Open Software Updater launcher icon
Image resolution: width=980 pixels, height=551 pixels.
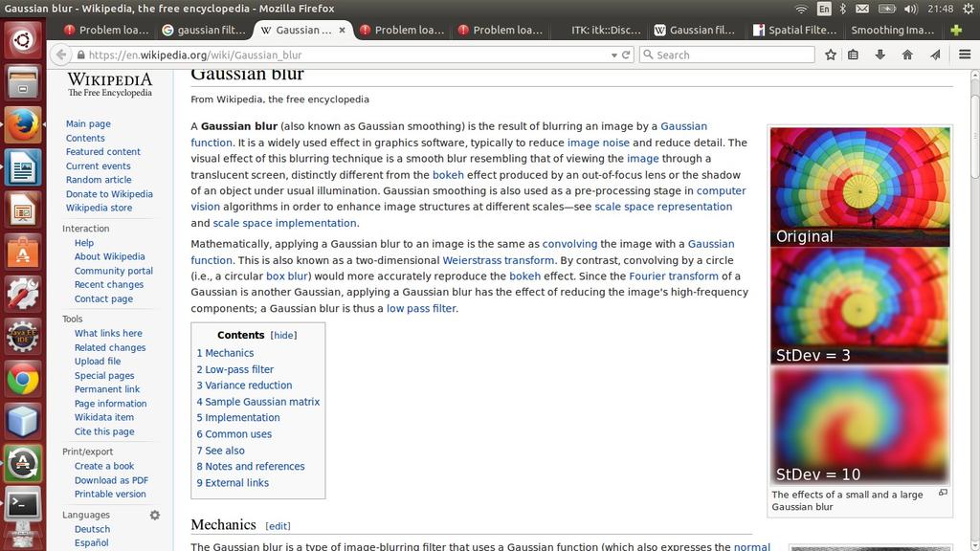point(23,464)
